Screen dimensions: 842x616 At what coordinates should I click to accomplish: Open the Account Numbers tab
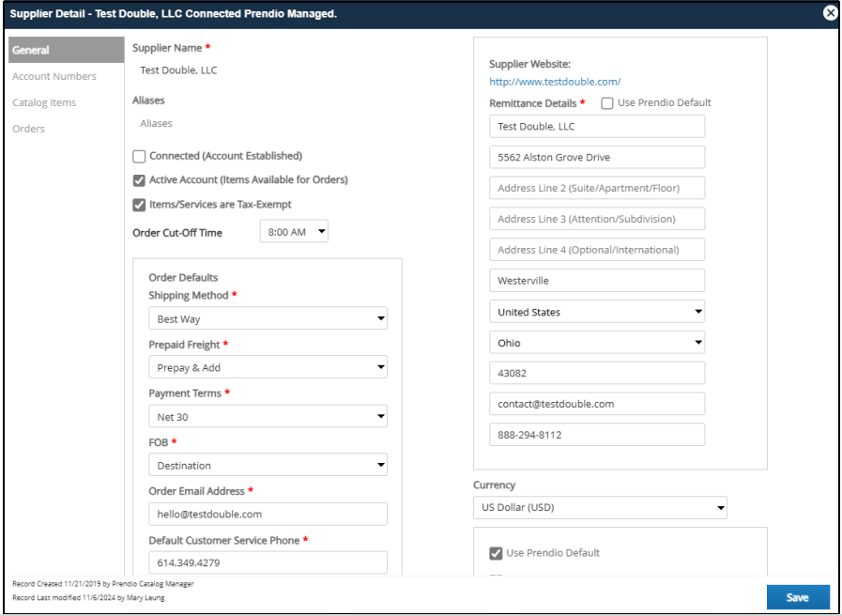point(54,76)
